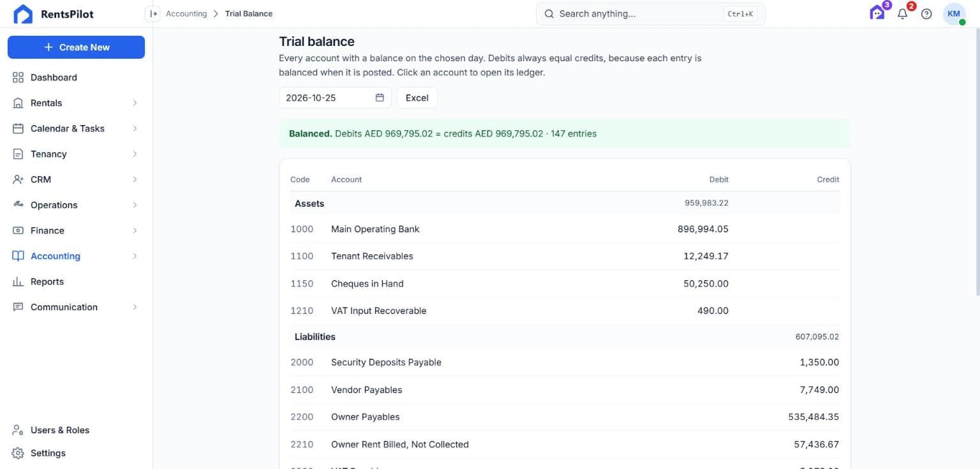Click the Debit column header
This screenshot has width=980, height=469.
718,179
